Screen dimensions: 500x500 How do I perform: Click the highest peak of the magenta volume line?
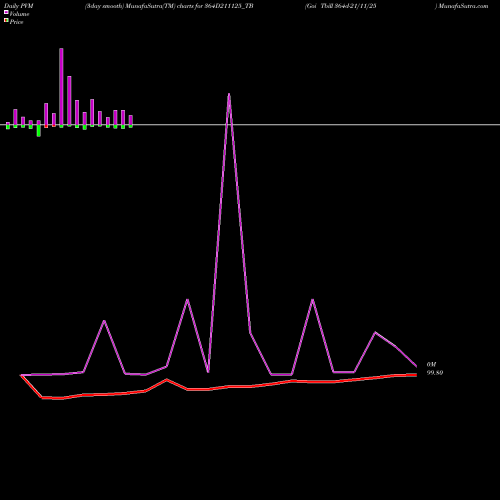229,95
